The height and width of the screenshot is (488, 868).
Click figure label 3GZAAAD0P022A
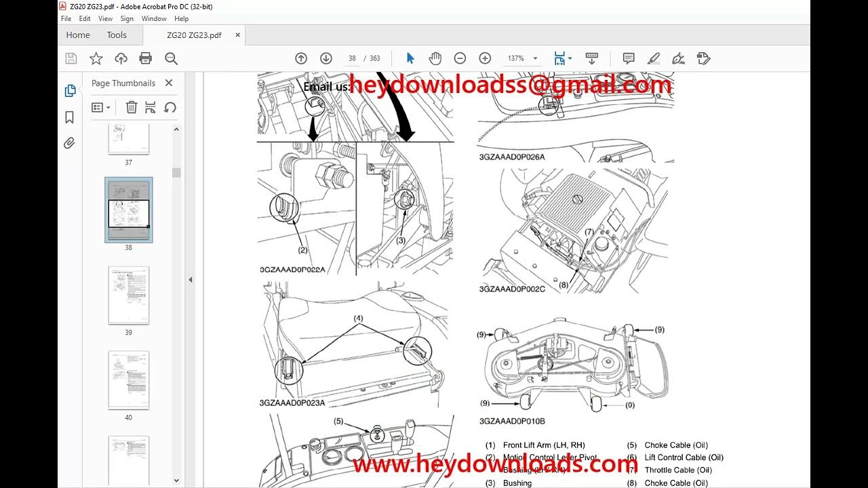point(292,269)
